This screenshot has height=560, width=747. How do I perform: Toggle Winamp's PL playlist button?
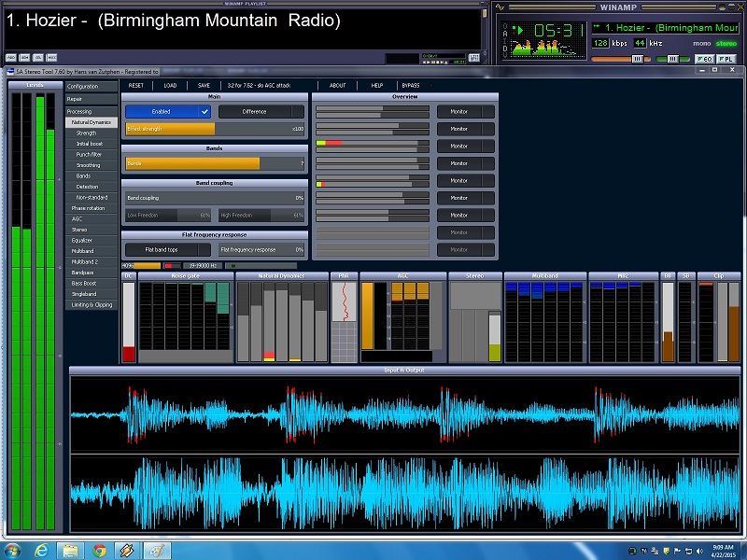tap(726, 59)
